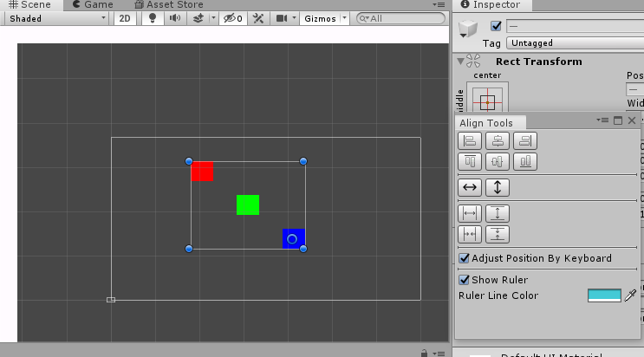The height and width of the screenshot is (357, 644).
Task: Align selected objects to top edge
Action: (x=470, y=161)
